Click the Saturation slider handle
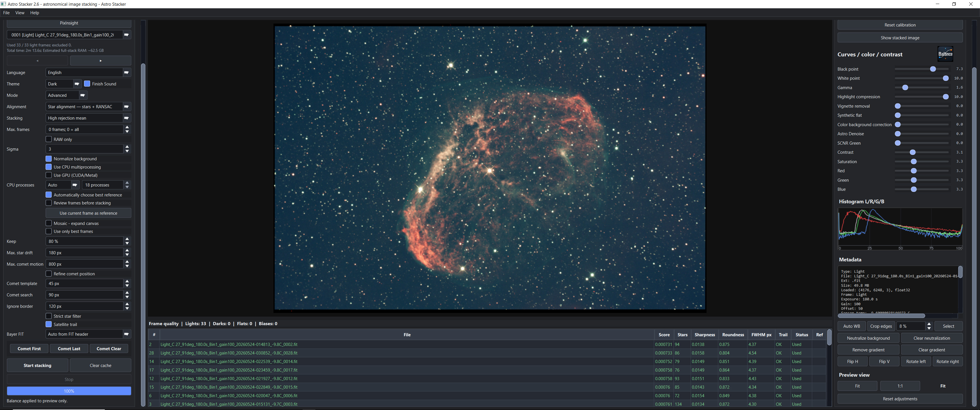The image size is (980, 410). [x=913, y=162]
